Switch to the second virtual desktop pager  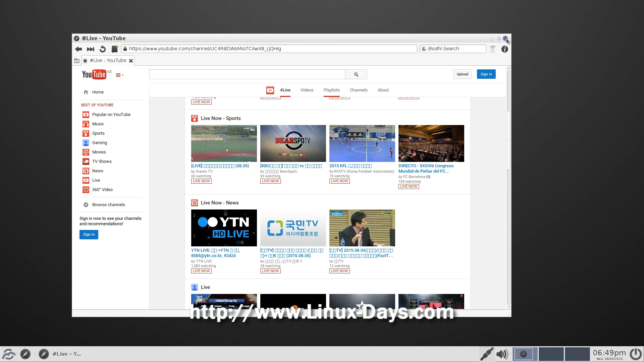551,354
